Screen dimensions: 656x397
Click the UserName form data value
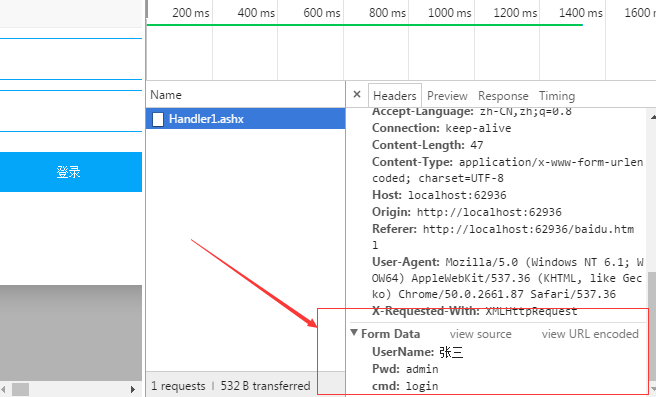point(451,352)
